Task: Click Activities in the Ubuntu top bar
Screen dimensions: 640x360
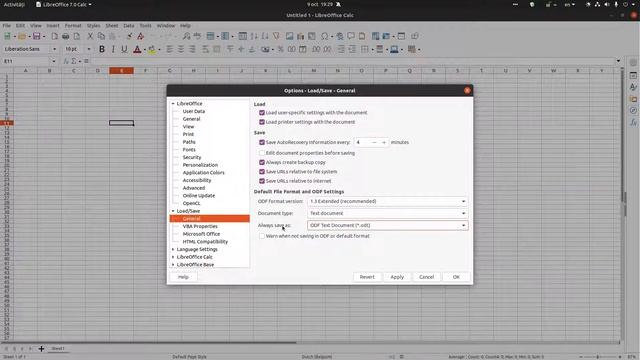Action: coord(14,4)
